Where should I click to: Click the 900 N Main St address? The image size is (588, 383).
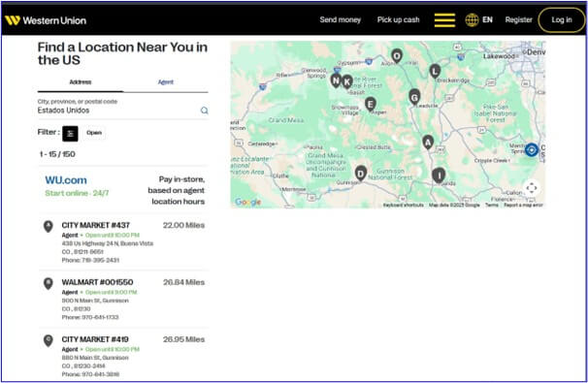tap(95, 301)
